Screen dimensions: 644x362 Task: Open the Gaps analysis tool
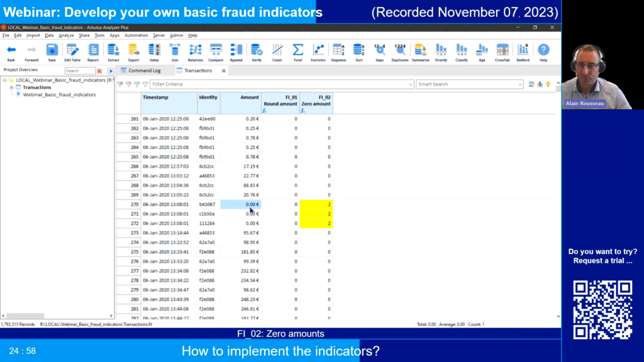tap(379, 53)
